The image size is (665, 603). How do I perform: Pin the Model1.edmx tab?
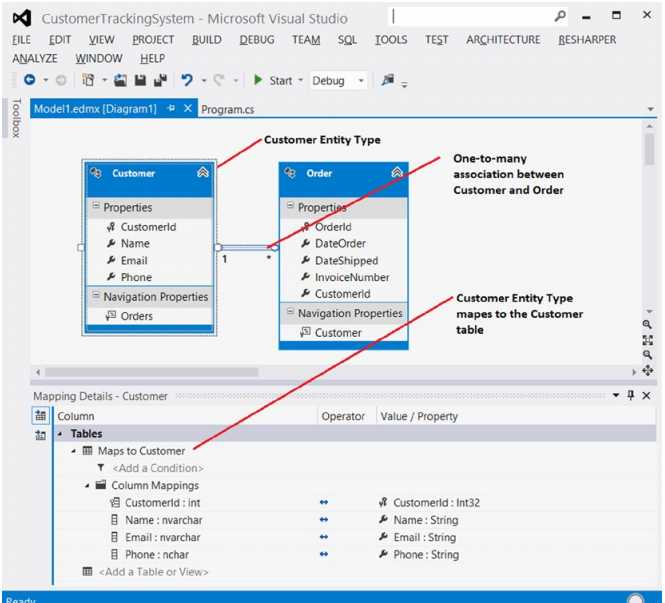pos(171,109)
